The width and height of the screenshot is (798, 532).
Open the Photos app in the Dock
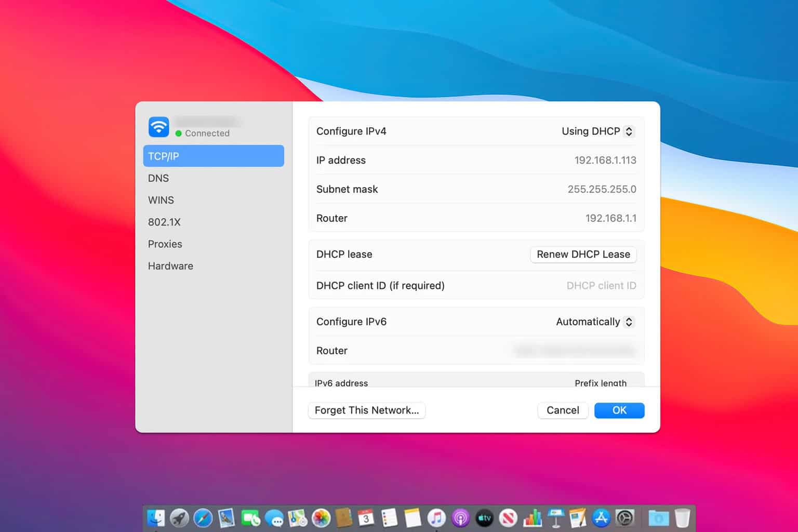pyautogui.click(x=321, y=518)
